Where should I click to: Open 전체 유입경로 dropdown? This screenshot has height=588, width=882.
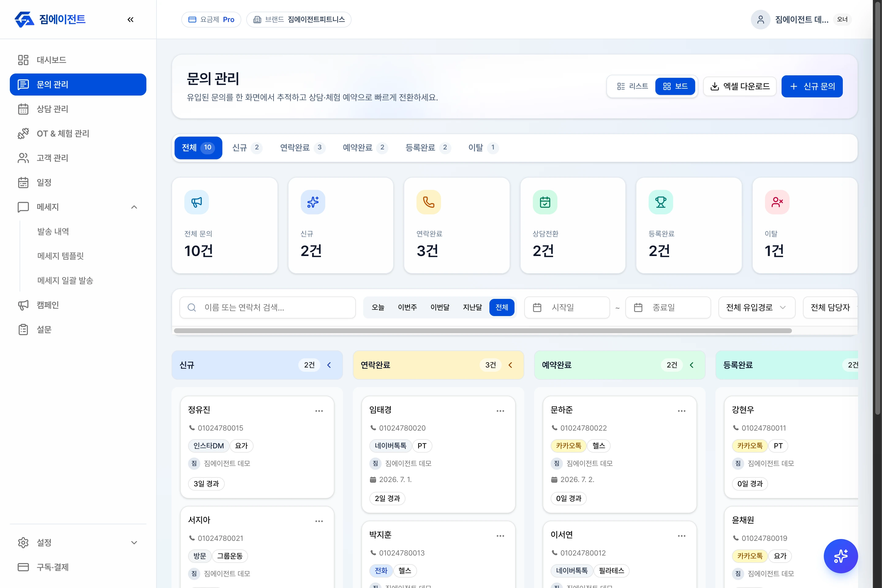coord(757,307)
